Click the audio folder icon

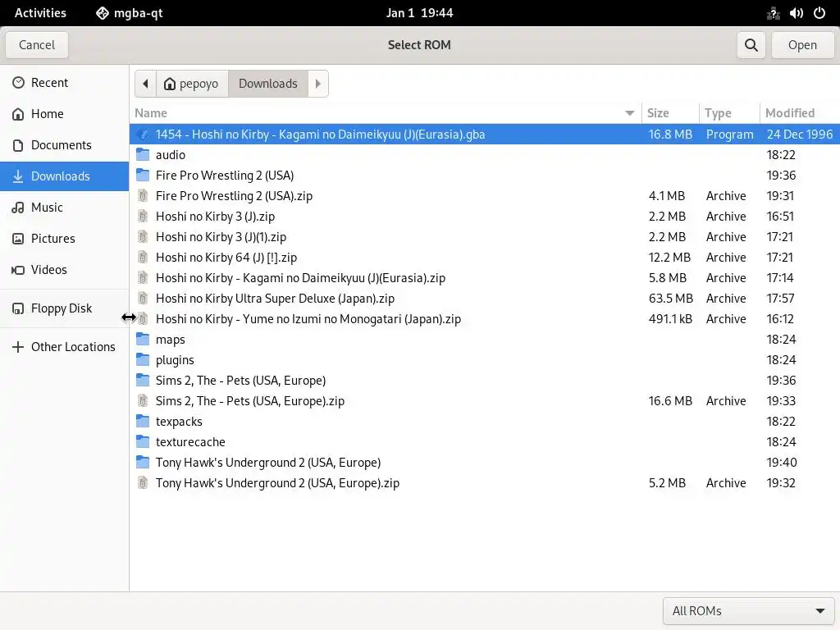pyautogui.click(x=143, y=155)
